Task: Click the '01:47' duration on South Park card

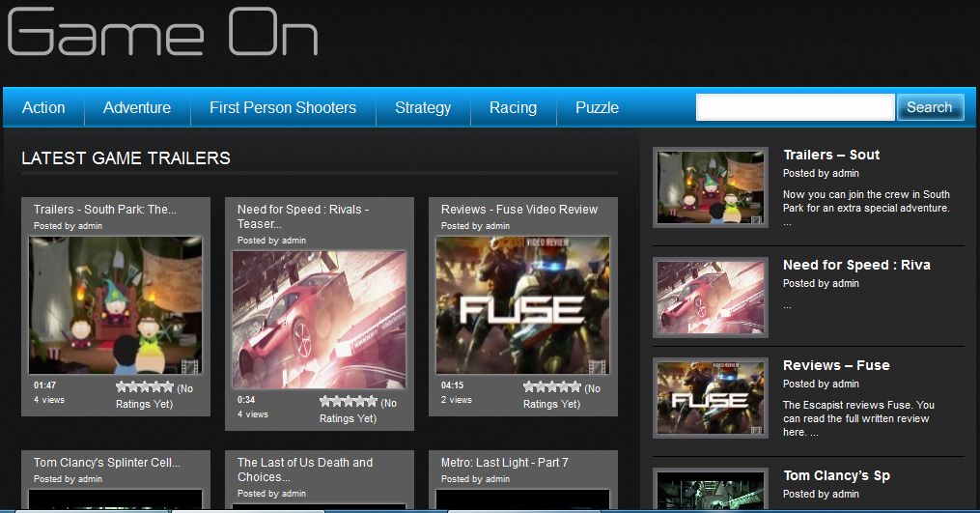Action: point(45,385)
